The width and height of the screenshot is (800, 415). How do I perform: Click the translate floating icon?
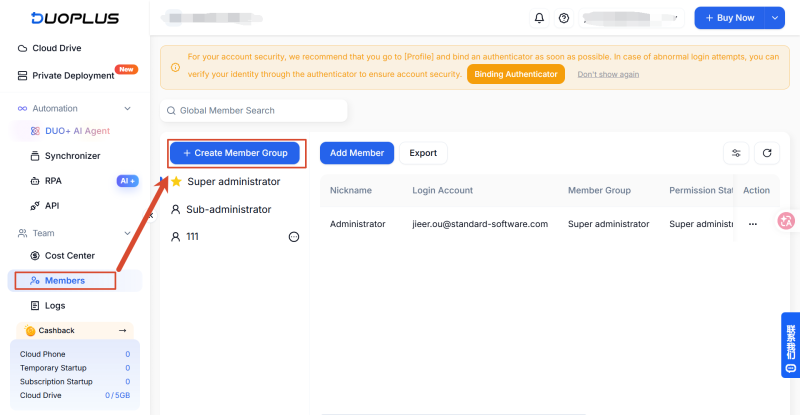[786, 221]
